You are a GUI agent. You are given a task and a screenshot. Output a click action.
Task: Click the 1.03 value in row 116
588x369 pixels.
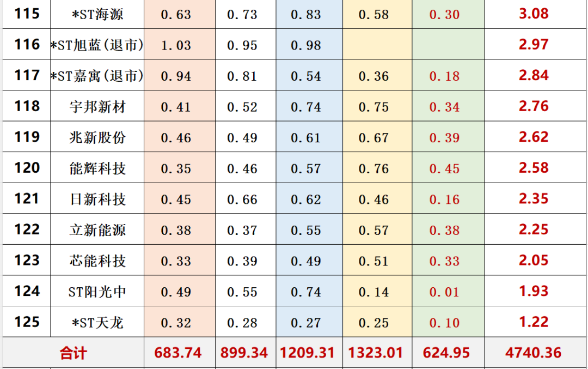tap(176, 45)
